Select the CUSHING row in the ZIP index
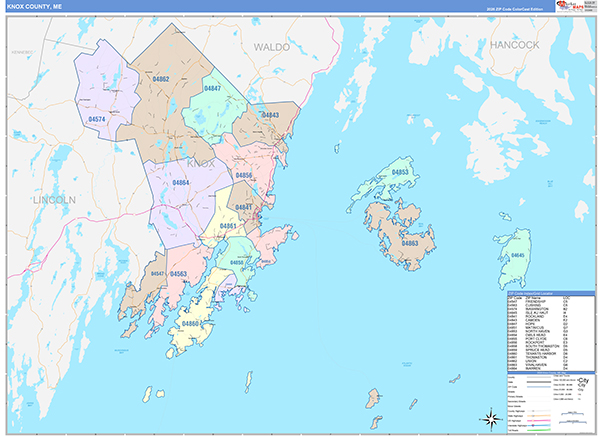Screen dimensions: 600x436 click(x=538, y=305)
